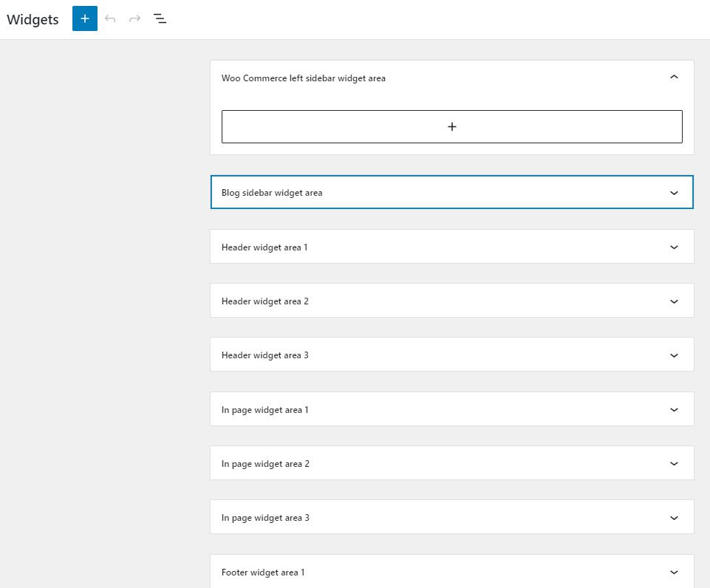Click the blue block inserter plus button
This screenshot has width=710, height=588.
[x=85, y=19]
